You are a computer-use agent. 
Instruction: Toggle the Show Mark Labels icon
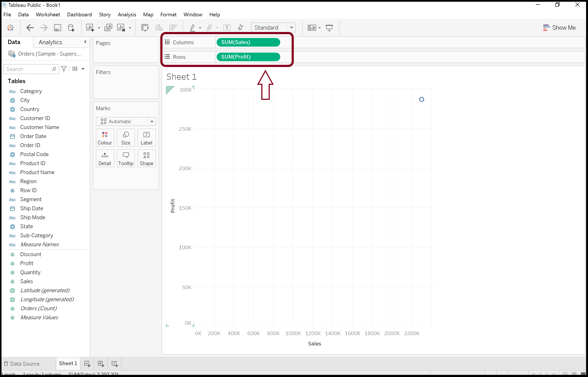click(227, 28)
